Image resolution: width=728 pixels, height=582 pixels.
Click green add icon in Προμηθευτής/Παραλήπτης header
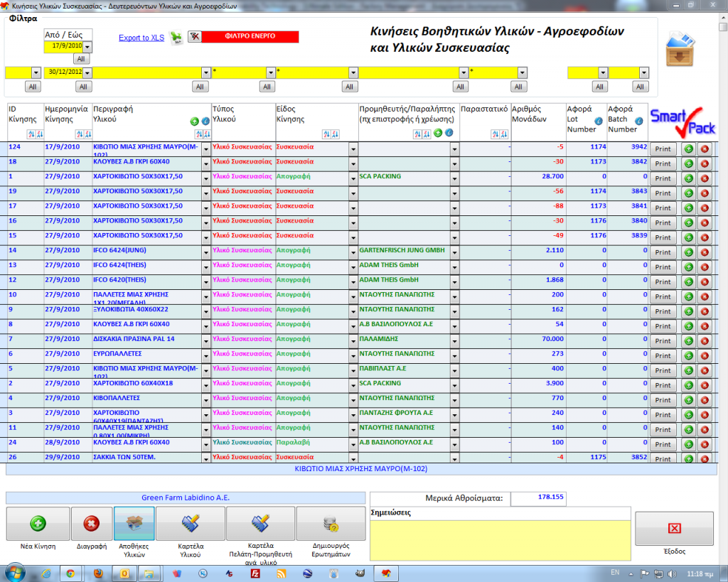pyautogui.click(x=438, y=133)
